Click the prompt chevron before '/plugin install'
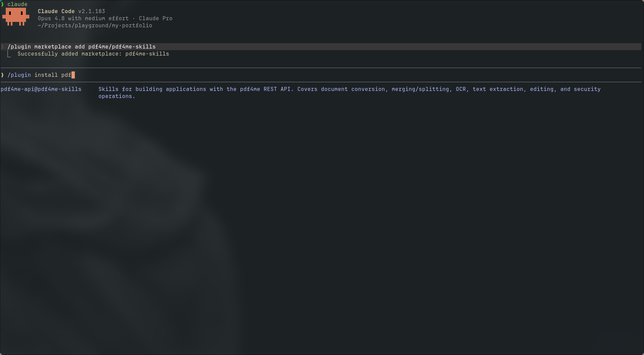 coord(2,75)
